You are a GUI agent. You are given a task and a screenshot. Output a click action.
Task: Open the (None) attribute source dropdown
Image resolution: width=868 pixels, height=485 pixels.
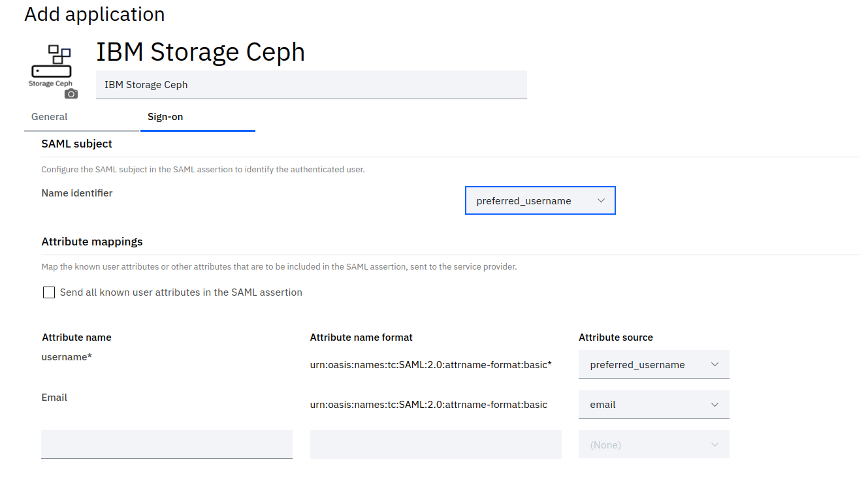(x=654, y=445)
